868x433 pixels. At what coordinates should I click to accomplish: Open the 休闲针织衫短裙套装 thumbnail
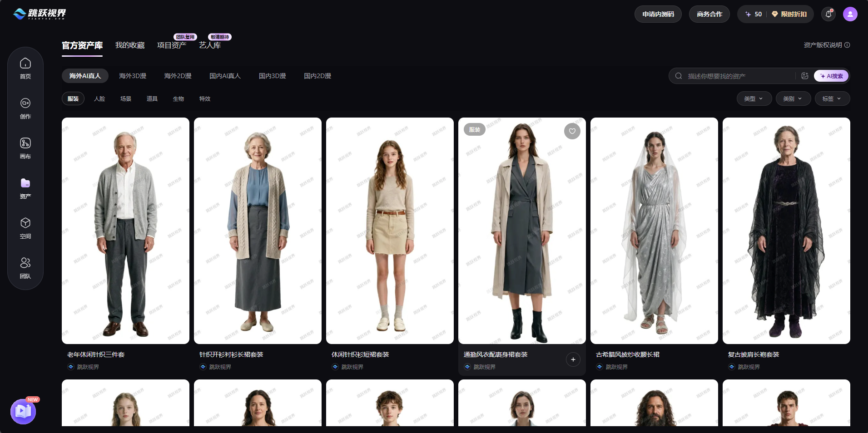click(x=390, y=231)
